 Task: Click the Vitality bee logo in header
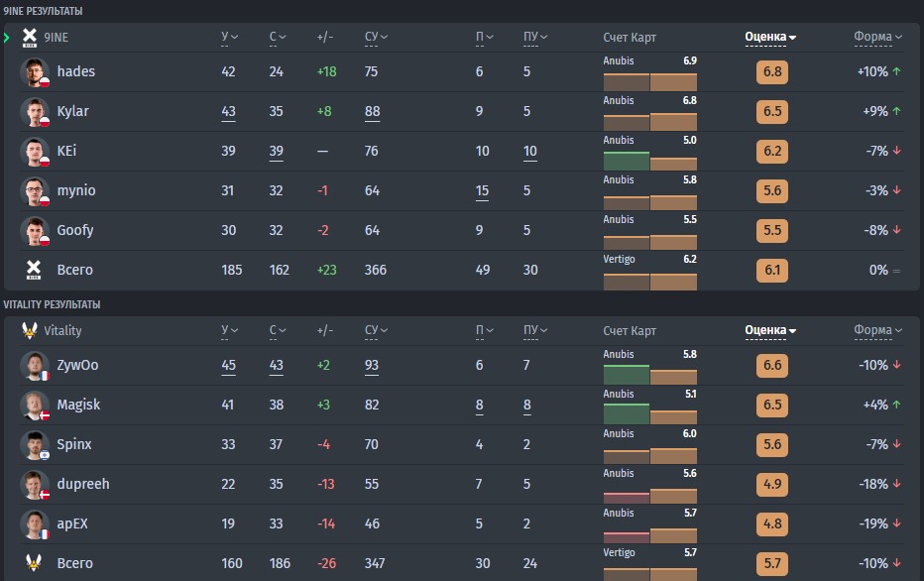pos(30,330)
